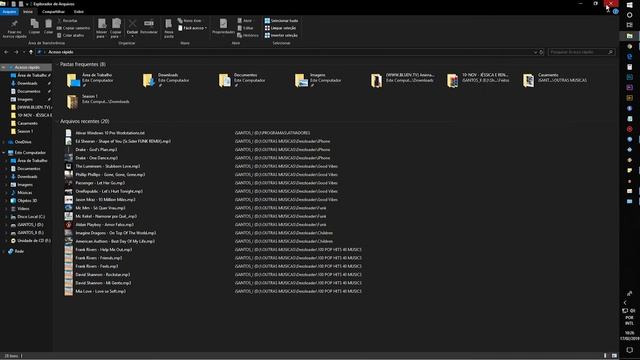Image resolution: width=640 pixels, height=360 pixels.
Task: Open the Season 1 frequent folder
Action: (x=98, y=101)
